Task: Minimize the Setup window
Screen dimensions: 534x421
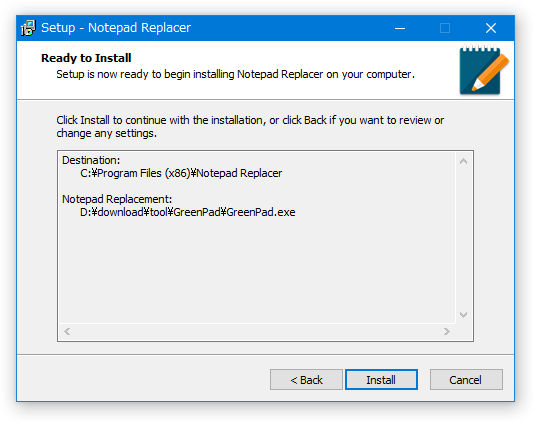Action: point(400,28)
